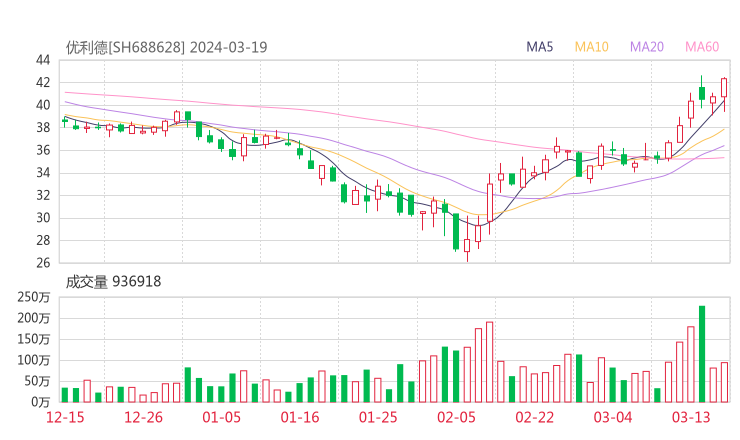This screenshot has width=740, height=440.
Task: Click the 0万 volume axis label
Action: pyautogui.click(x=41, y=402)
